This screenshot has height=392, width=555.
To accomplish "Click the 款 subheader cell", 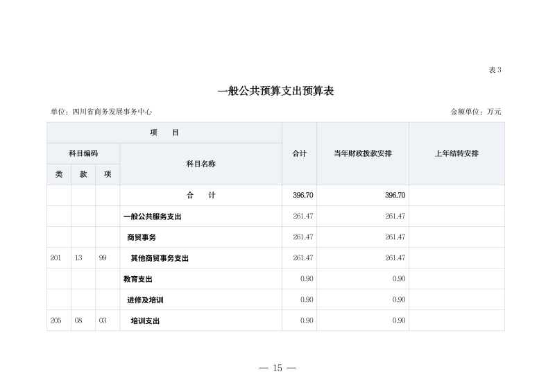I will click(83, 175).
